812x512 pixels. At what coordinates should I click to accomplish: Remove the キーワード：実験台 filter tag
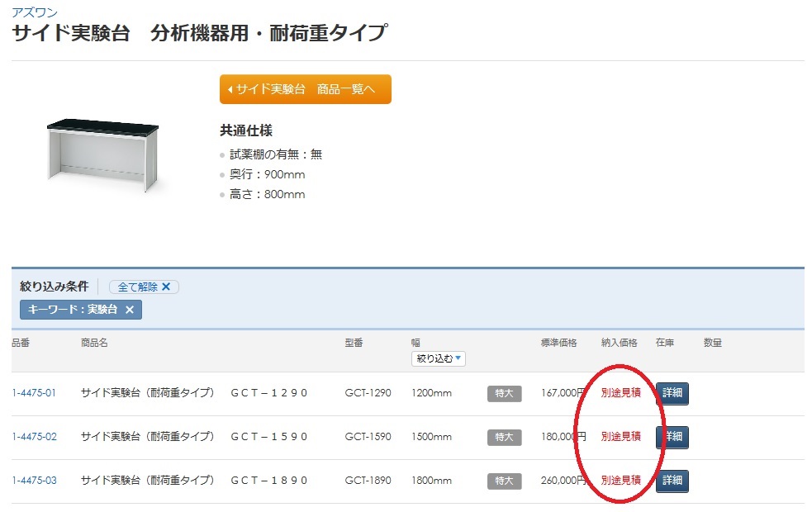[x=130, y=310]
